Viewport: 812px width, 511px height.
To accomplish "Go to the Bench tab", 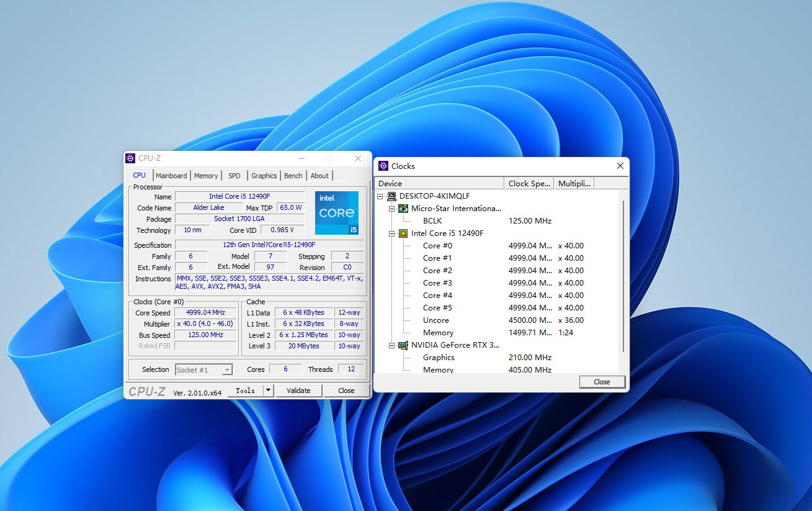I will click(293, 176).
